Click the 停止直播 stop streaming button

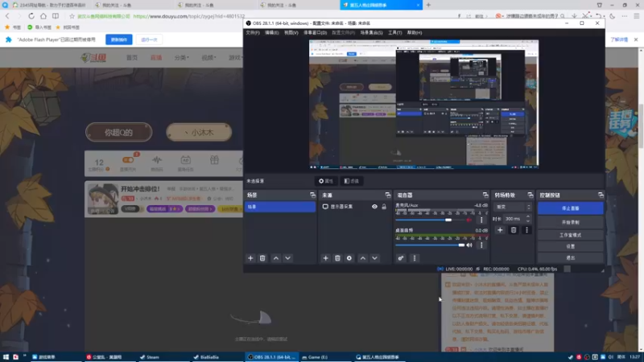click(x=571, y=208)
